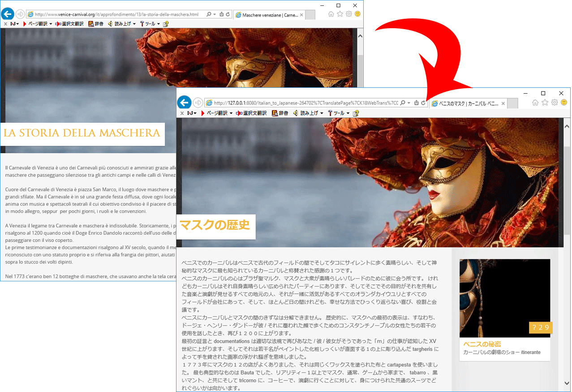This screenshot has width=572, height=392.
Task: Open translation toolbar help in the Maschere veneziane window
Action: pos(166,24)
